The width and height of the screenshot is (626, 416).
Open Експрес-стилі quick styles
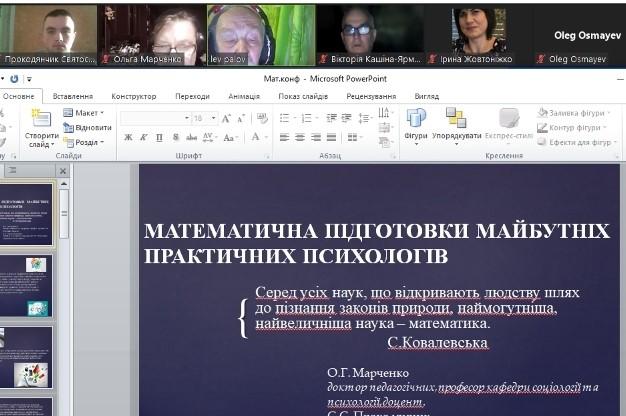509,126
